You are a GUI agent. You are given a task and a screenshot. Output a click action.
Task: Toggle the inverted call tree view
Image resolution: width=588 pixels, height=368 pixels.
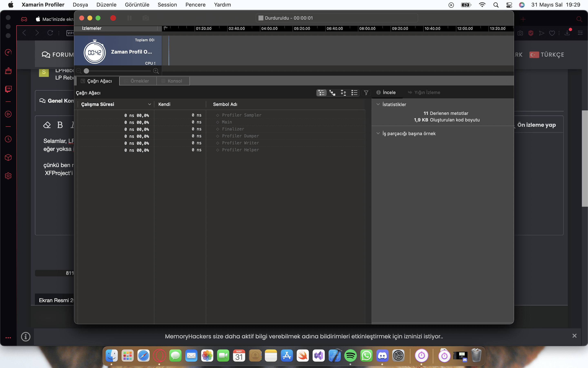tap(343, 93)
